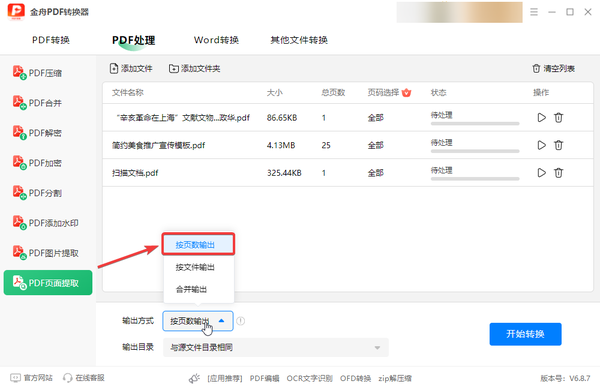Screen dimensions: 600x390
Task: Open the PDF压缩 tool in sidebar
Action: (38, 73)
